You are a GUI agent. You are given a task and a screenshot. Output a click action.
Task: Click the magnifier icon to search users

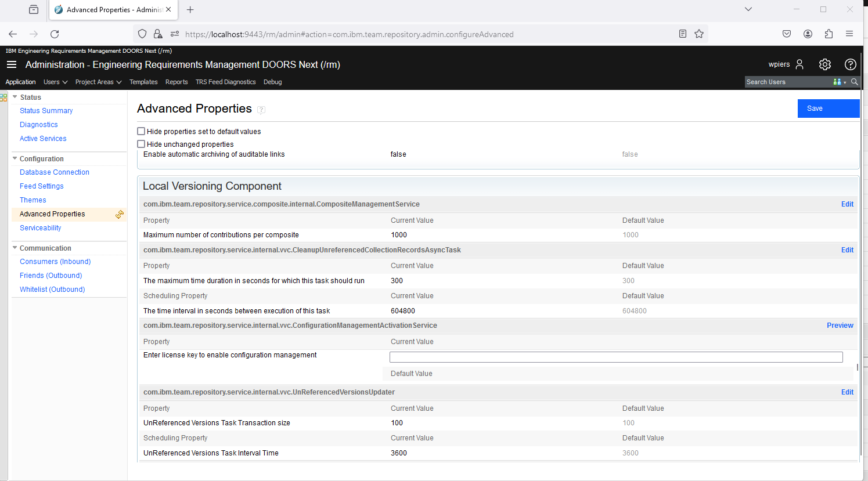[x=855, y=82]
